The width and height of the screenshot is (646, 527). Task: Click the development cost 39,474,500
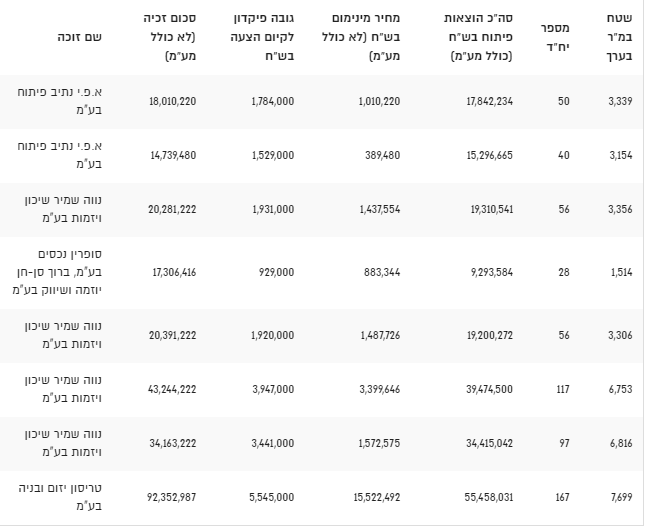tap(489, 389)
